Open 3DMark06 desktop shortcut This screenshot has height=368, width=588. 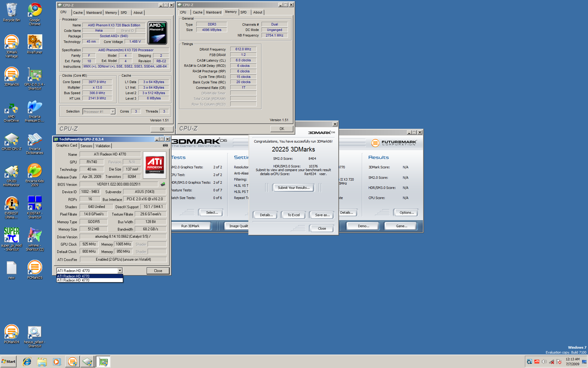click(11, 76)
